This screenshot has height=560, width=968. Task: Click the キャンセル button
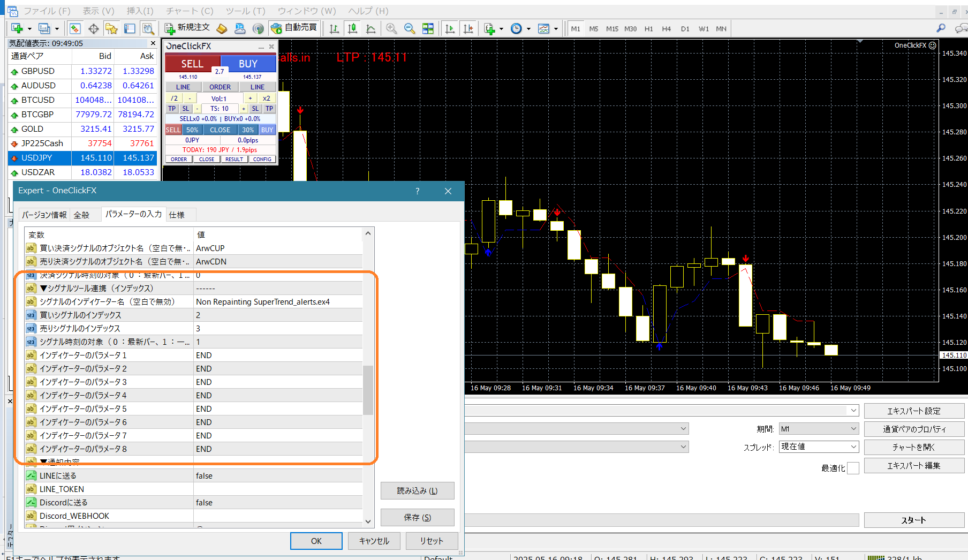[374, 541]
